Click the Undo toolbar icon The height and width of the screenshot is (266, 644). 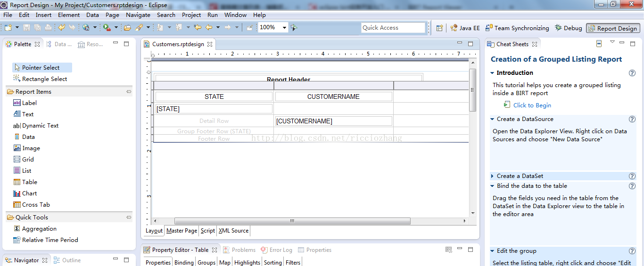[x=61, y=28]
